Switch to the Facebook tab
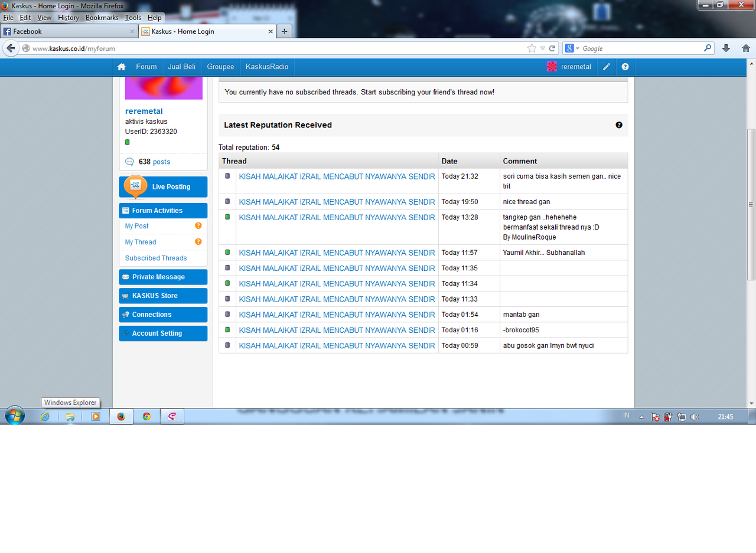This screenshot has width=756, height=553. [x=69, y=31]
